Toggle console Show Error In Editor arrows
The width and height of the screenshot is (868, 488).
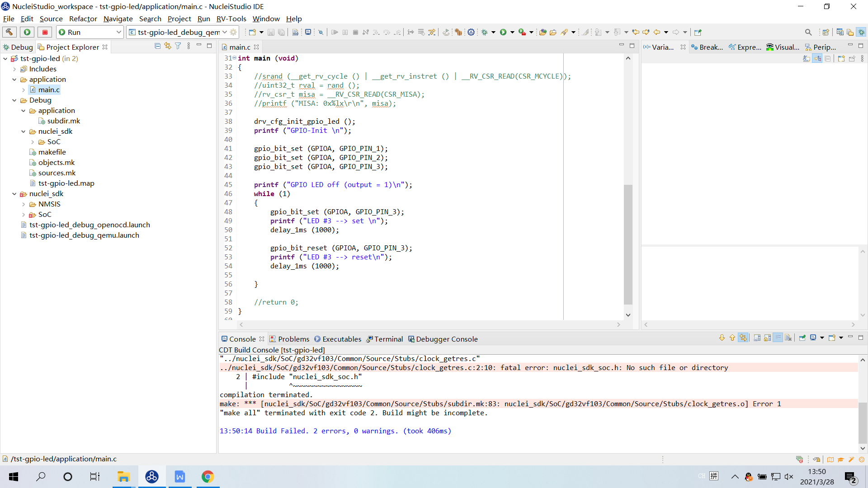click(x=743, y=338)
